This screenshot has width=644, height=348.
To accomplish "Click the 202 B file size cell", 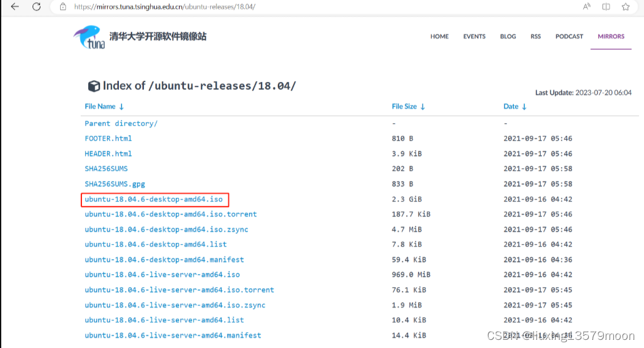I will [402, 168].
